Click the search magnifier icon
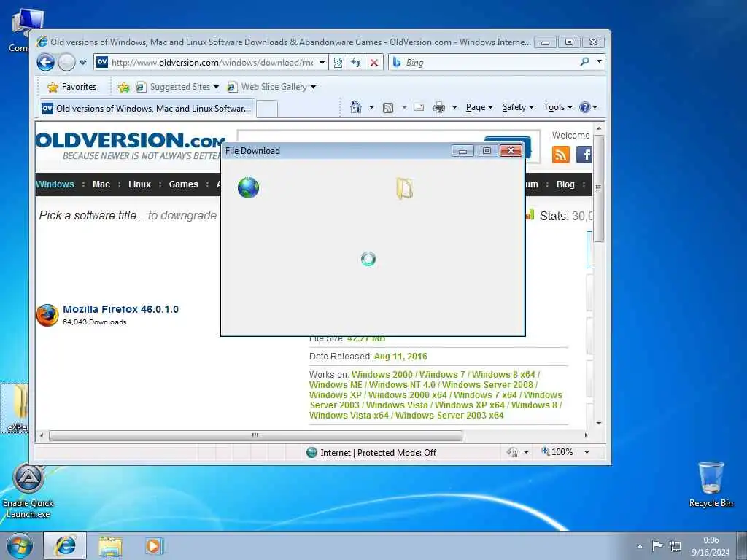The image size is (747, 560). click(584, 62)
